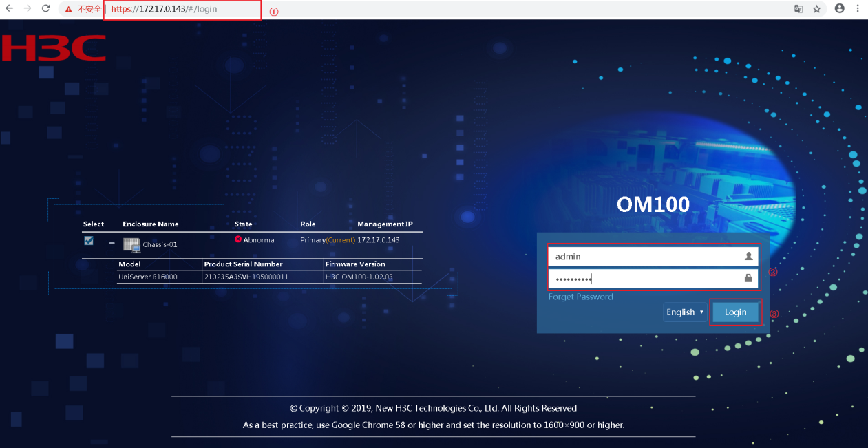Viewport: 868px width, 448px height.
Task: Click firmware version H3C OM100-1.02.03
Action: (x=359, y=277)
